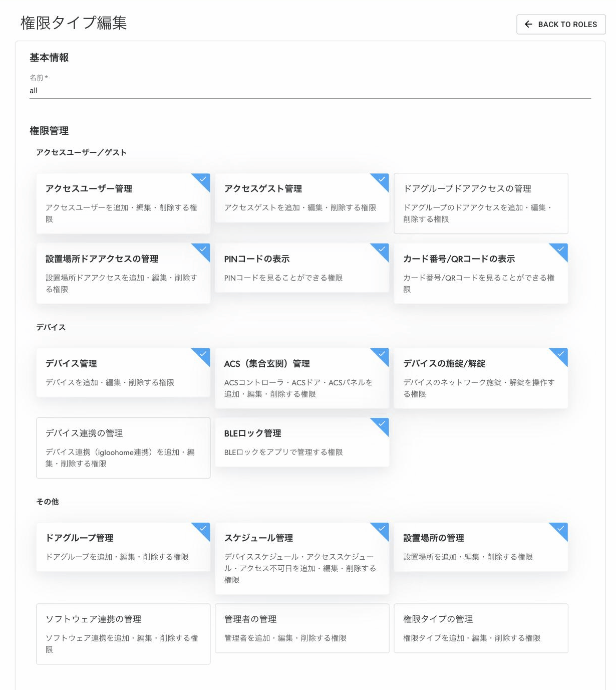Toggle the 設置場所ドアアクセスの管理 card
This screenshot has width=616, height=690.
tap(123, 274)
